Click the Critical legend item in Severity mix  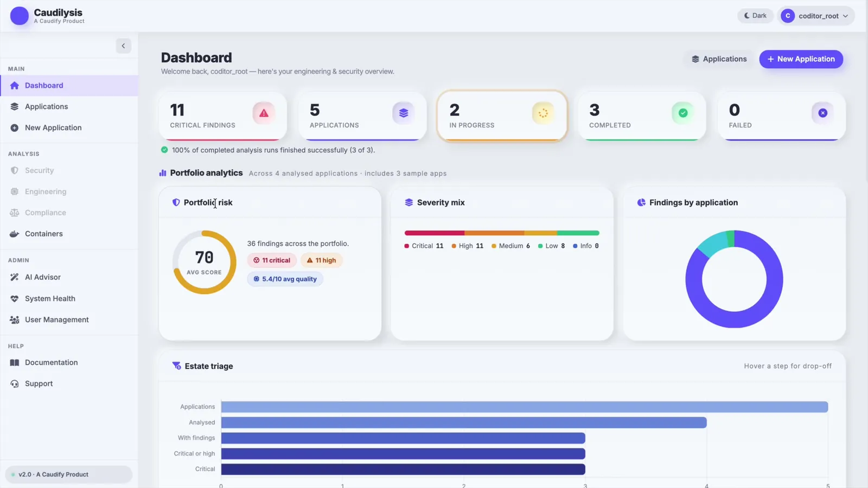coord(424,246)
